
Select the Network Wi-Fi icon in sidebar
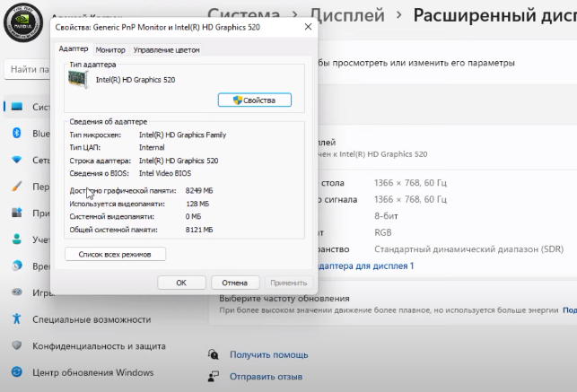(x=16, y=160)
